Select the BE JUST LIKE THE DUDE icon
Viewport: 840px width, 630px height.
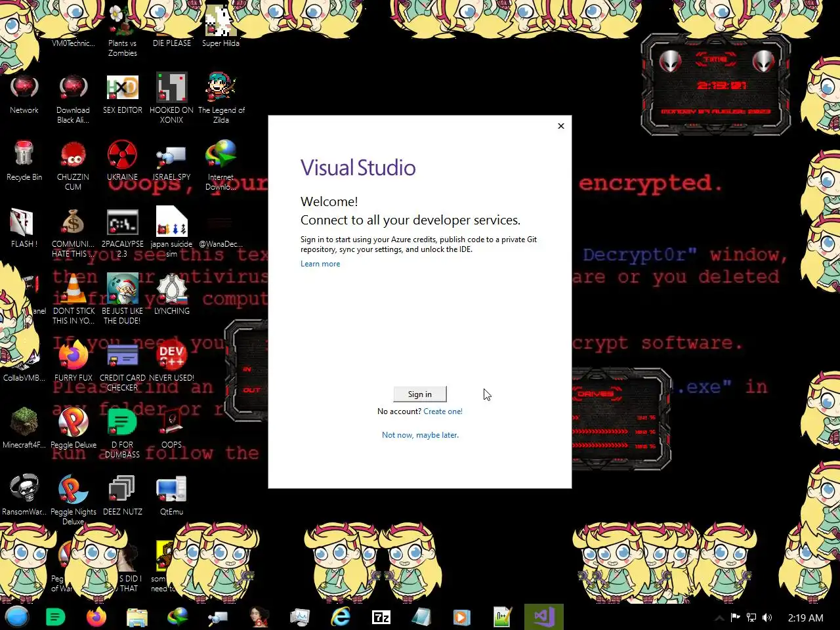pos(123,299)
